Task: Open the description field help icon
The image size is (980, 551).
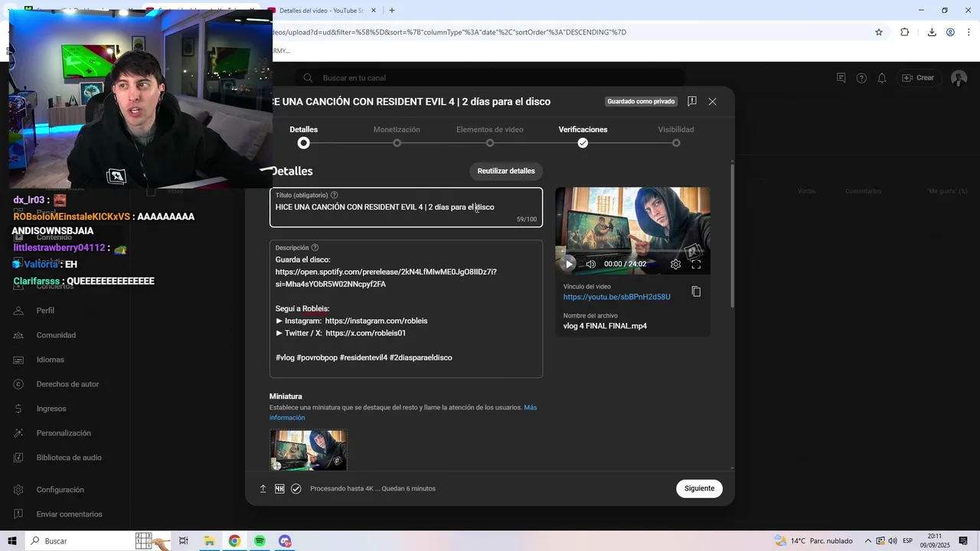Action: coord(315,248)
